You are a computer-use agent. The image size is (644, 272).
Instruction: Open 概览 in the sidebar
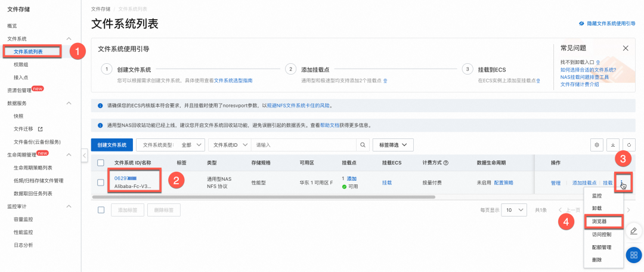coord(12,26)
